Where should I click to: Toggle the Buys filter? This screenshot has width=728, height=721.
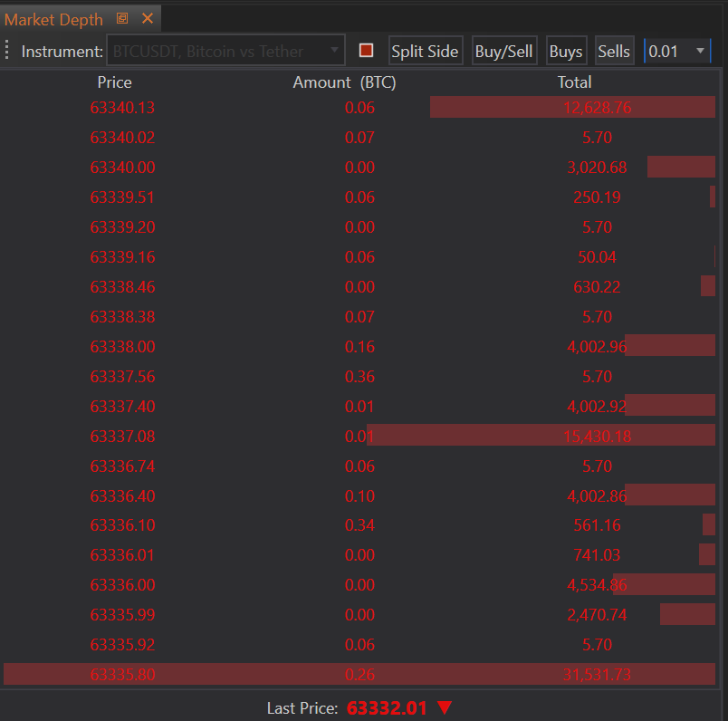[566, 51]
